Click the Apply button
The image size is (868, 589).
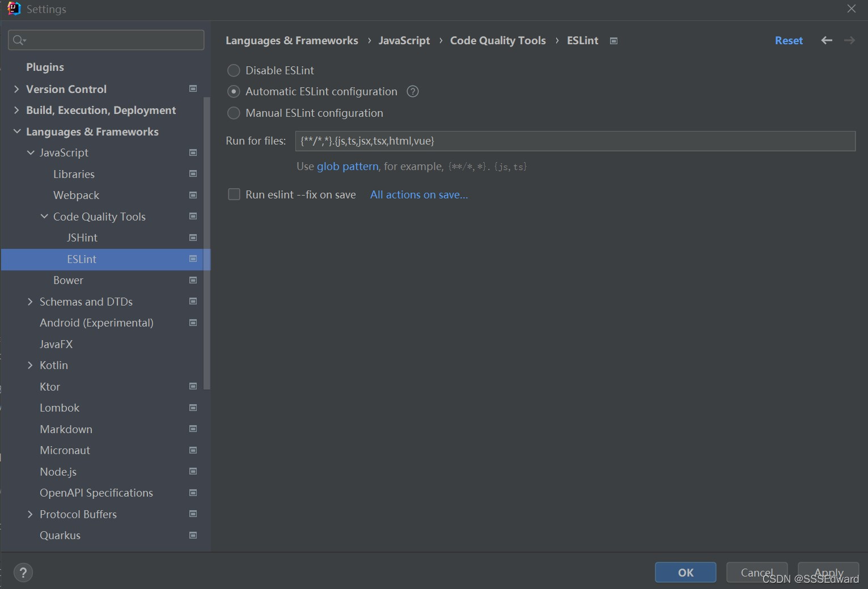pyautogui.click(x=828, y=573)
